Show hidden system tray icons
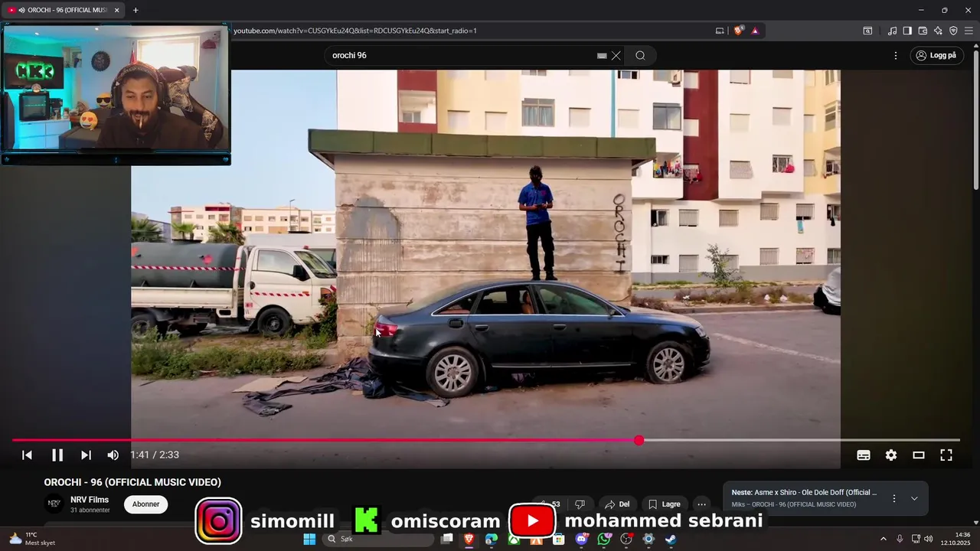 (883, 539)
